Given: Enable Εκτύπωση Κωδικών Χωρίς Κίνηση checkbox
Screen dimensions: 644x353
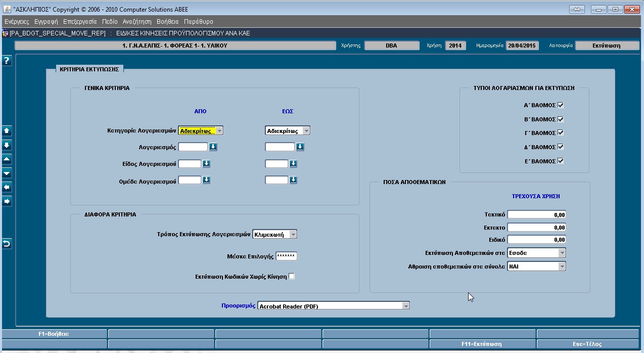Looking at the screenshot, I should (x=291, y=276).
